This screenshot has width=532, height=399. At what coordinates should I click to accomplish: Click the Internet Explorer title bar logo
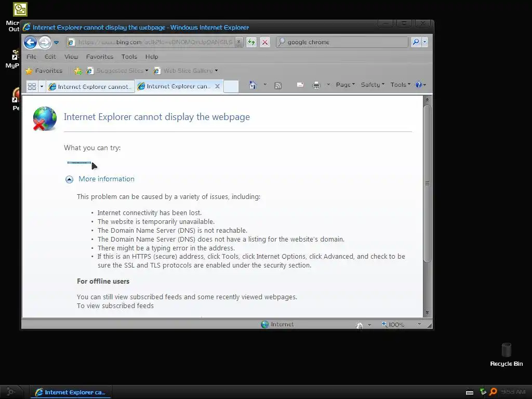(x=26, y=27)
